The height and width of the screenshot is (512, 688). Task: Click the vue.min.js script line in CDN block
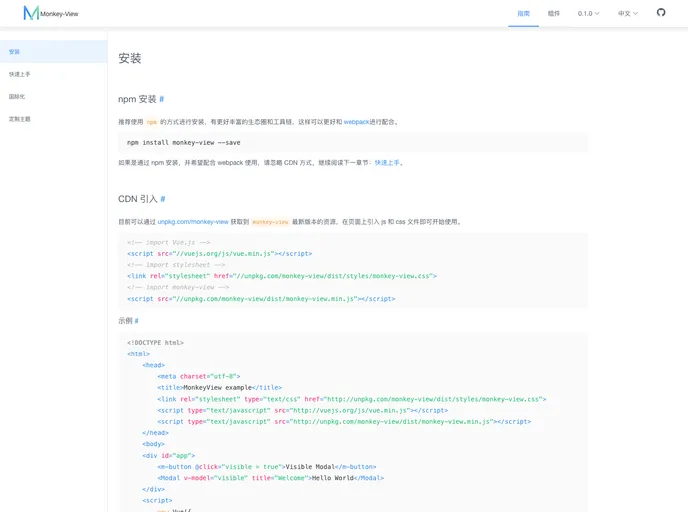coord(219,254)
